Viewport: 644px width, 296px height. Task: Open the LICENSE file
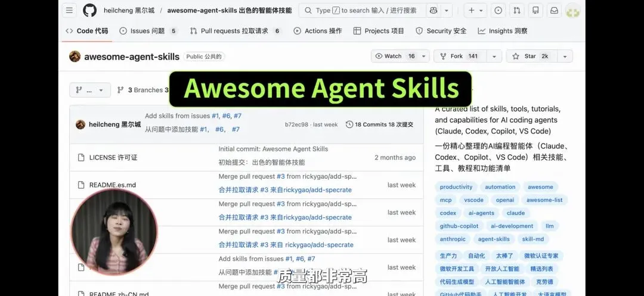tap(113, 157)
